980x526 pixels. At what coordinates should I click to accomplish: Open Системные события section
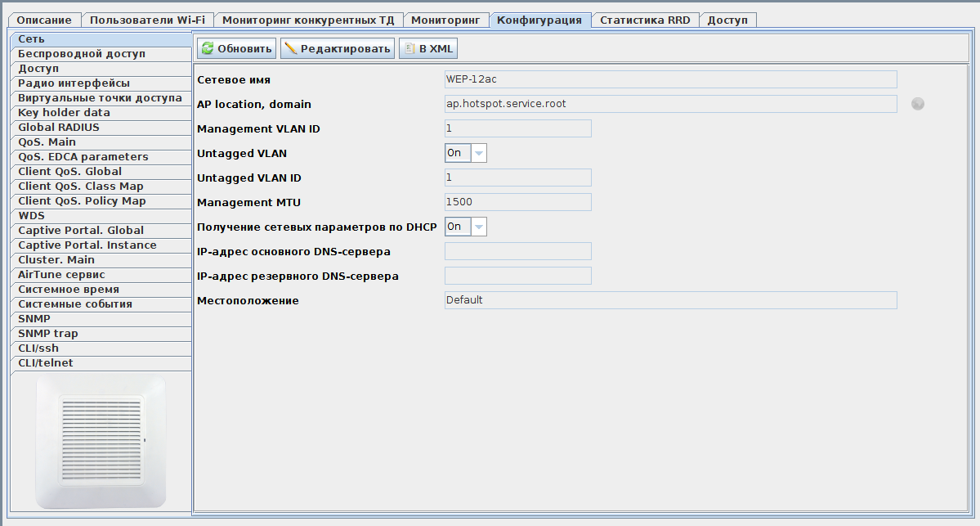[101, 304]
